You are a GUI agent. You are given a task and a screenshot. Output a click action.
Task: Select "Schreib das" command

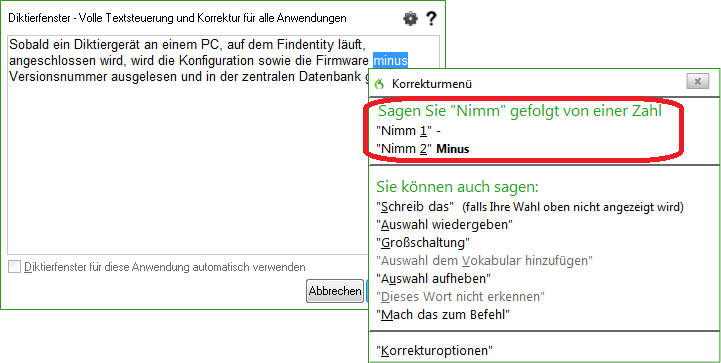pos(416,207)
